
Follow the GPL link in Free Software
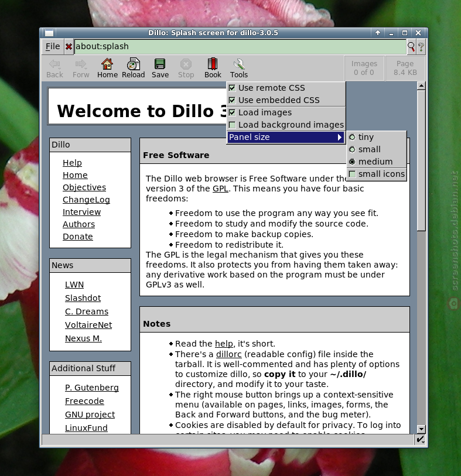click(220, 189)
